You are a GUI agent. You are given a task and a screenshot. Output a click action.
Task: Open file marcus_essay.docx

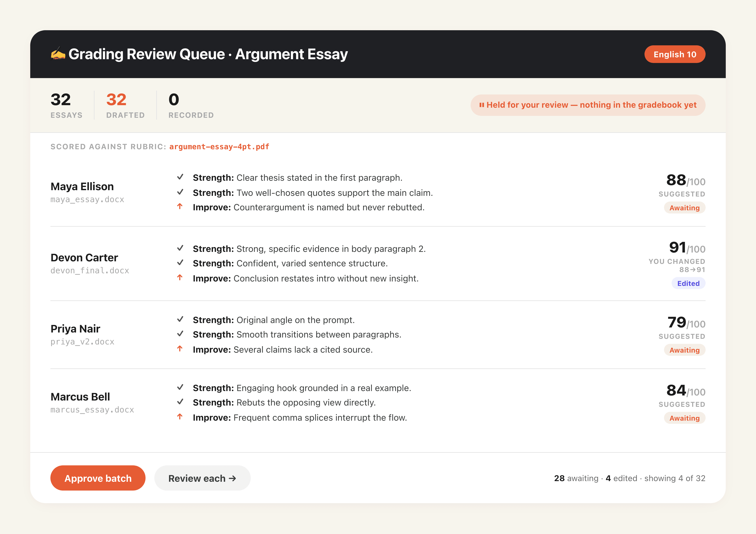coord(92,410)
